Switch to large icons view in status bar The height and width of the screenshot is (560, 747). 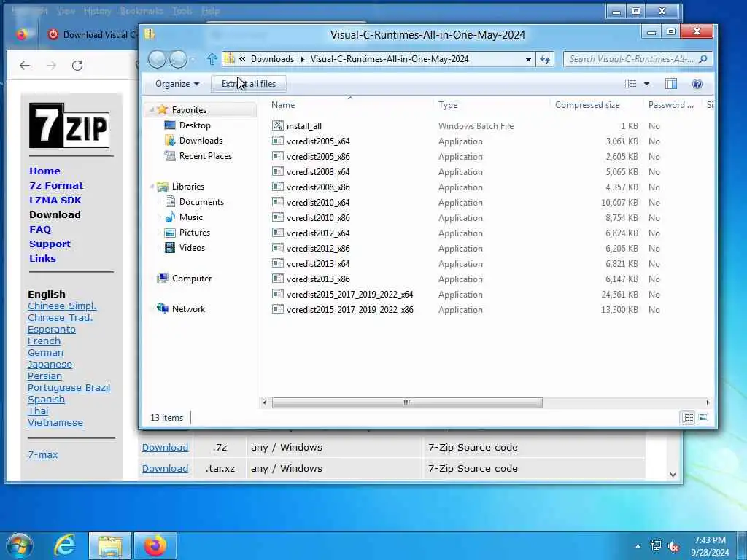(703, 418)
